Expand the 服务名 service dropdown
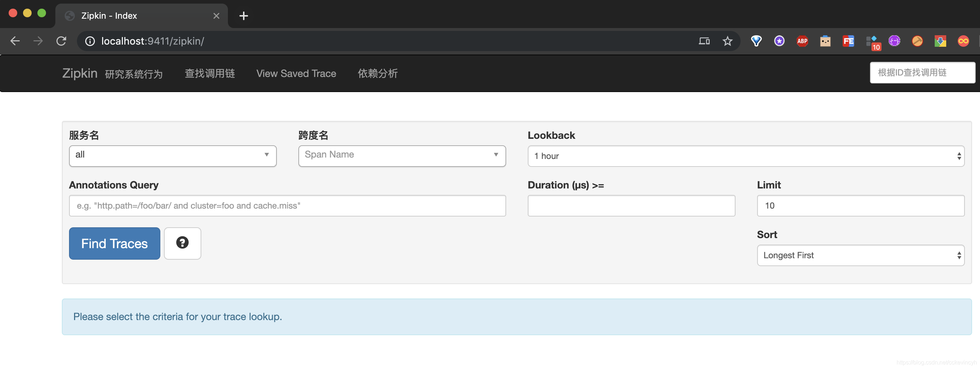Screen dimensions: 980x369 173,156
